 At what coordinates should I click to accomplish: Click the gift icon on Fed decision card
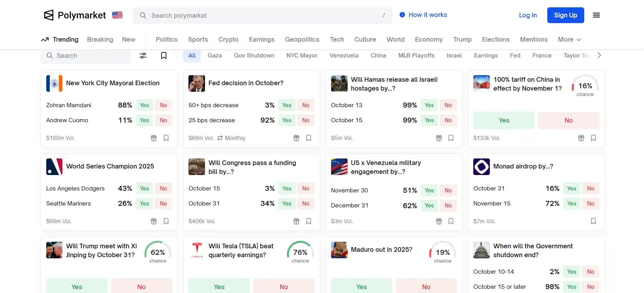click(296, 138)
